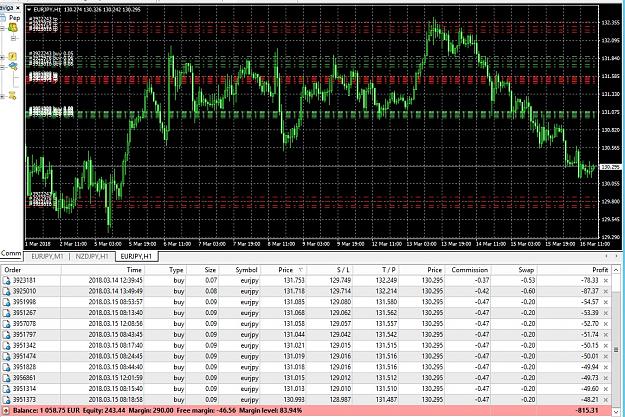Screen dimensions: 625x417
Task: Close the trade with profit -48.21
Action: click(x=605, y=399)
